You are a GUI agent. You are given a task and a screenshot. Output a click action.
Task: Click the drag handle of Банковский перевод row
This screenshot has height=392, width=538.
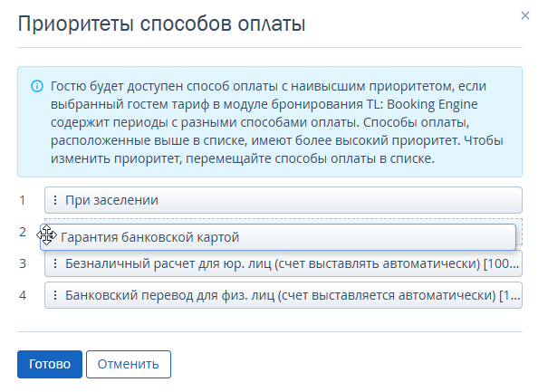pyautogui.click(x=55, y=295)
